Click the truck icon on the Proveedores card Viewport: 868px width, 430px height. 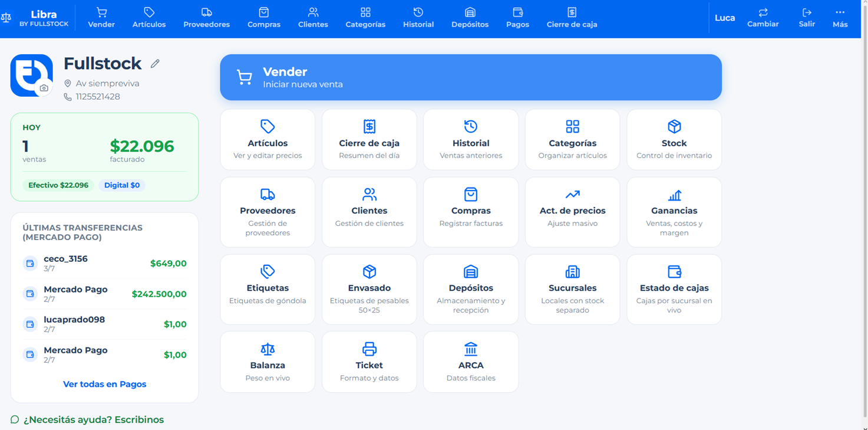[268, 194]
